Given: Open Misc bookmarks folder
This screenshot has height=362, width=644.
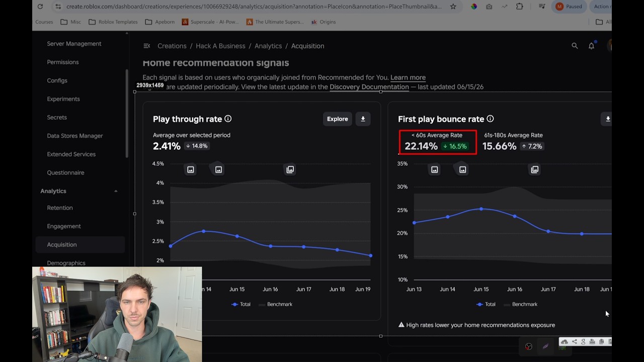Looking at the screenshot, I should click(70, 22).
